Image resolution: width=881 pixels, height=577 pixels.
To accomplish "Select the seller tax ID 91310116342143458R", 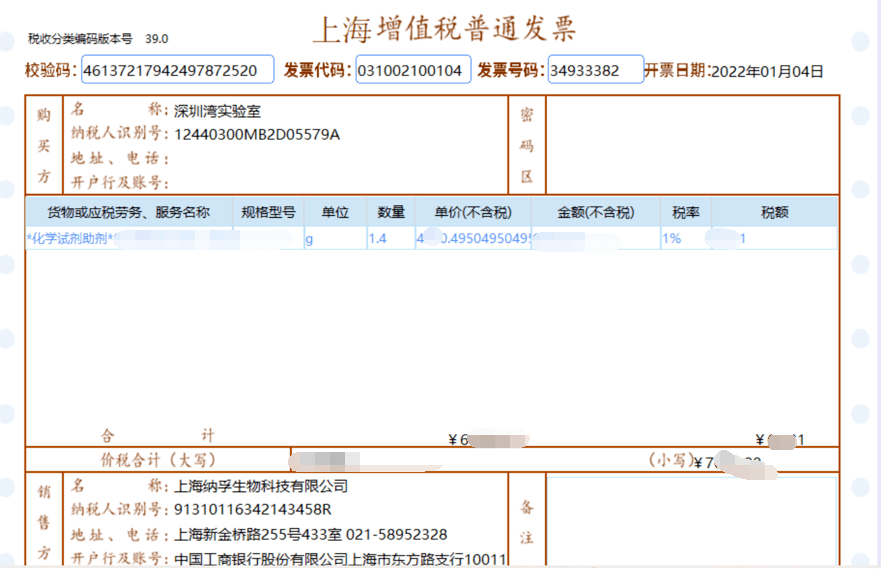I will click(253, 510).
